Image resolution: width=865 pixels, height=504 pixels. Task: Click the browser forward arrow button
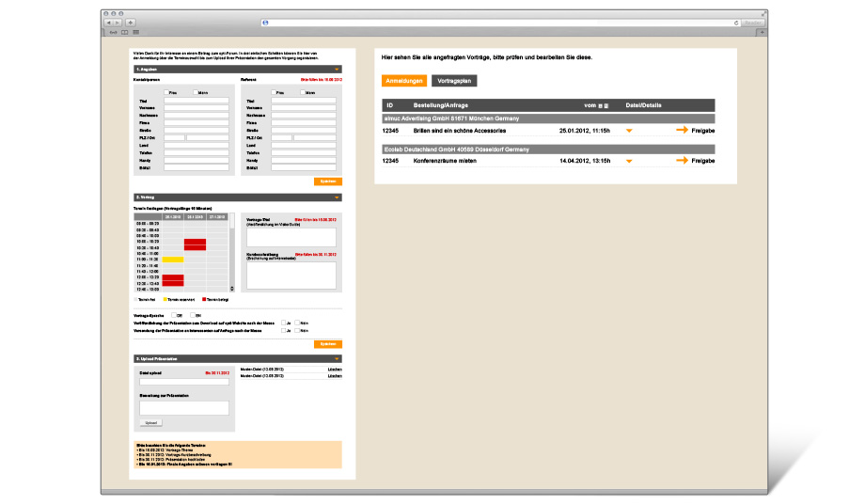coord(117,22)
